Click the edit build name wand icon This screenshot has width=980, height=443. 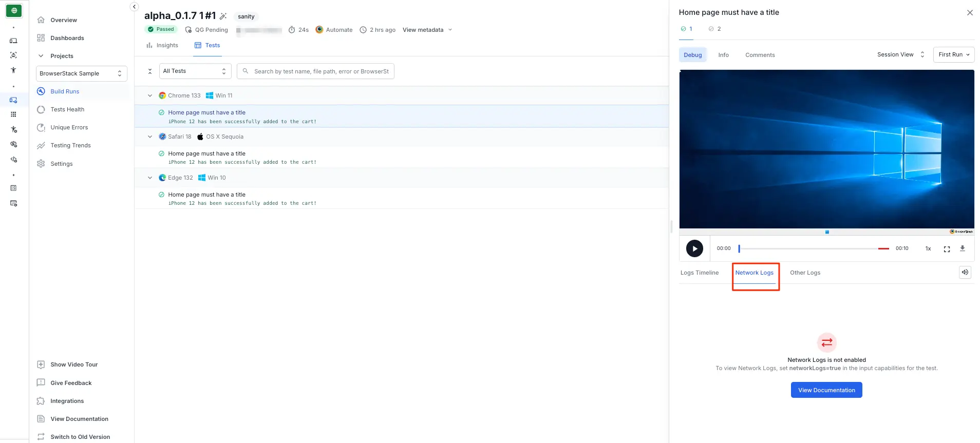click(223, 16)
